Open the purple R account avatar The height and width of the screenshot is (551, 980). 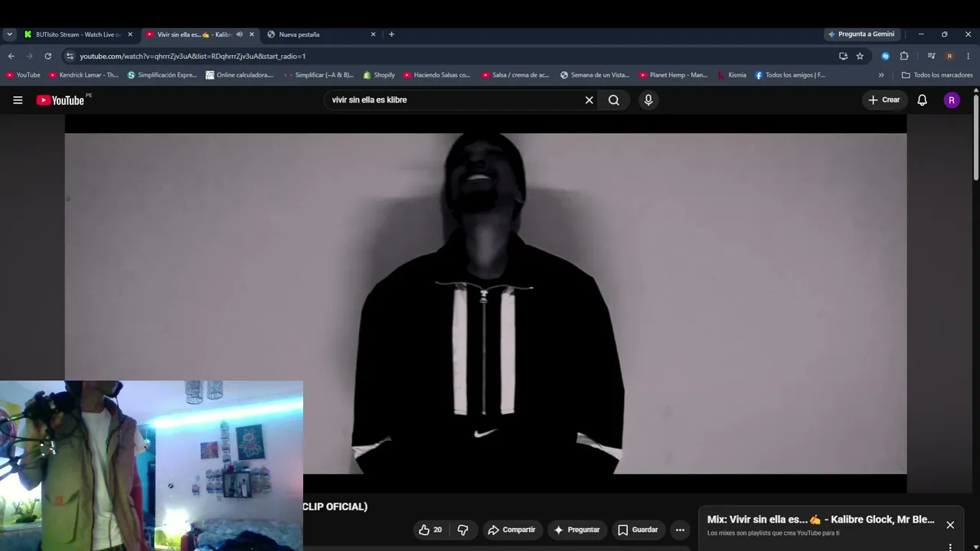tap(952, 100)
